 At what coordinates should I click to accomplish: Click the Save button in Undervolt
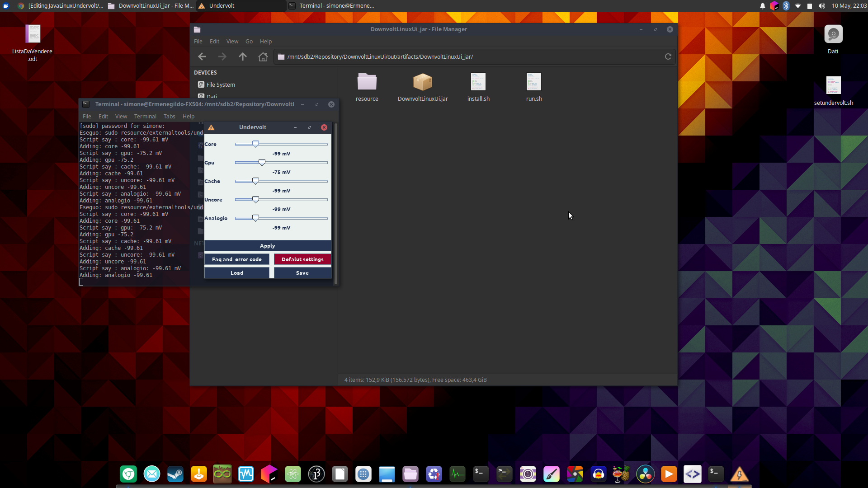click(302, 273)
